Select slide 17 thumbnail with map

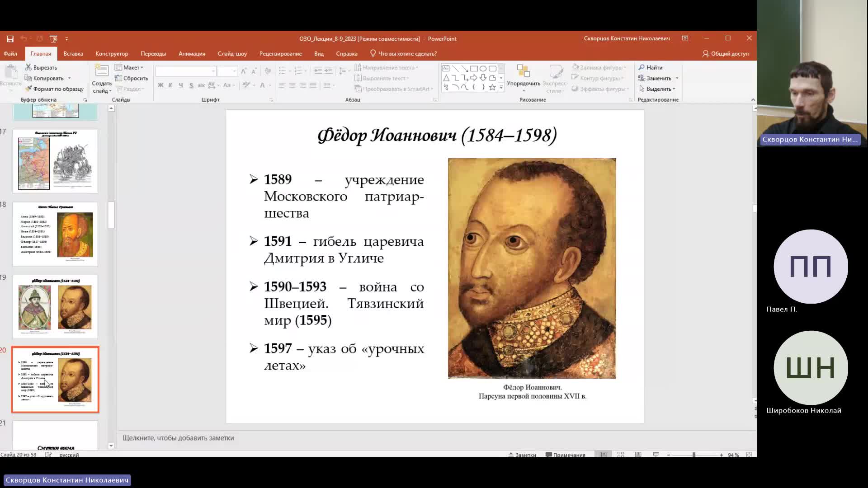(x=55, y=161)
